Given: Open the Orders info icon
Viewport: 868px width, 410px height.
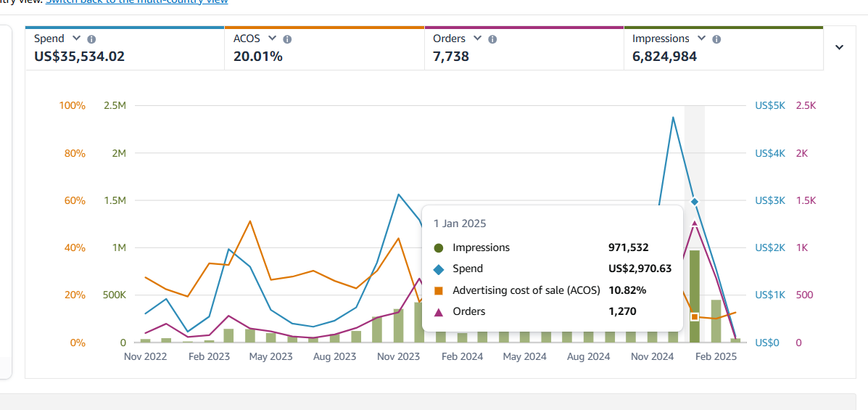Looking at the screenshot, I should pos(492,39).
